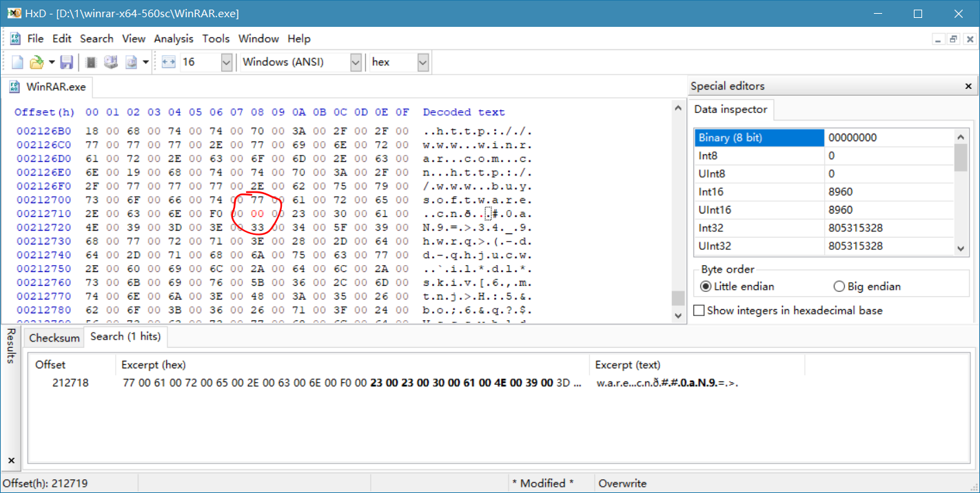Click the Decoded text column header
Image resolution: width=980 pixels, height=493 pixels.
pyautogui.click(x=464, y=112)
